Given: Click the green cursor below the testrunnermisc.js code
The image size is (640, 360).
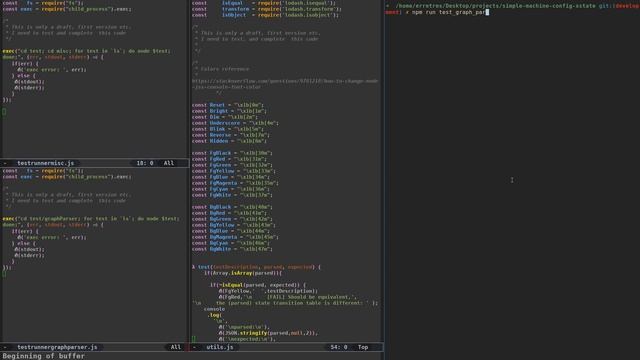Looking at the screenshot, I should [4, 111].
